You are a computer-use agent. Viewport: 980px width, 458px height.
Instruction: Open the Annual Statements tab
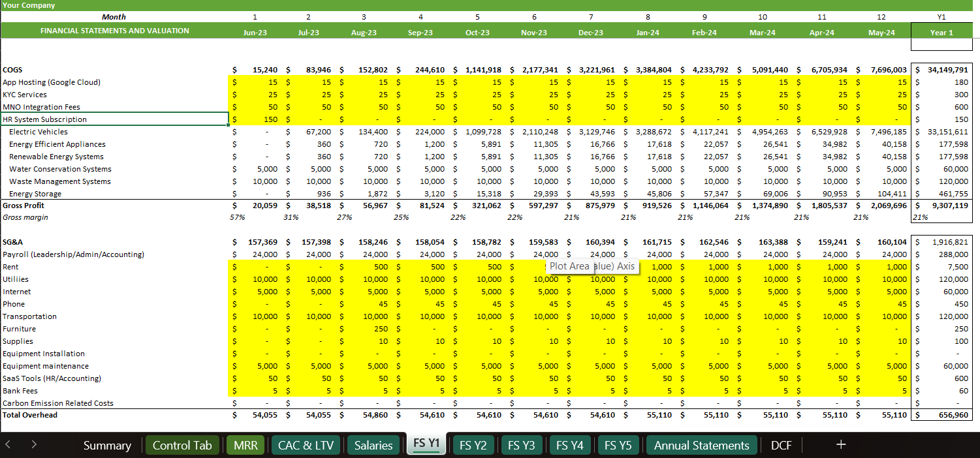pyautogui.click(x=701, y=445)
